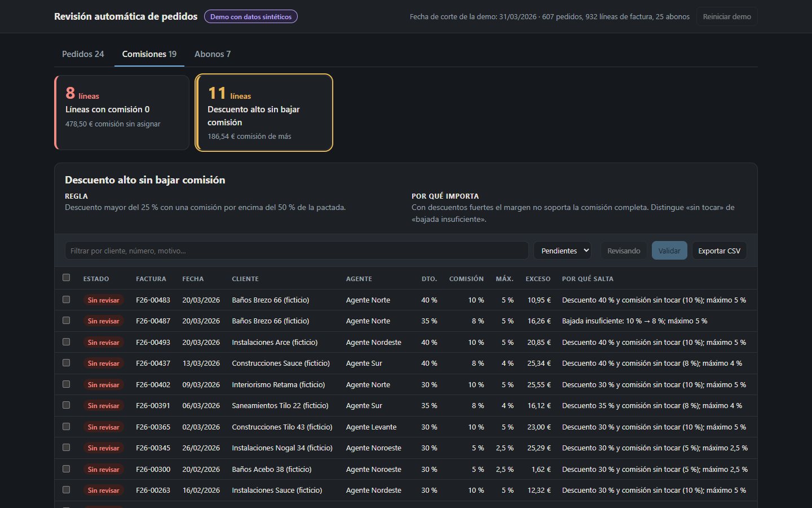Viewport: 812px width, 508px height.
Task: Select the Descuento alto sin bajar comisión card
Action: click(x=264, y=113)
